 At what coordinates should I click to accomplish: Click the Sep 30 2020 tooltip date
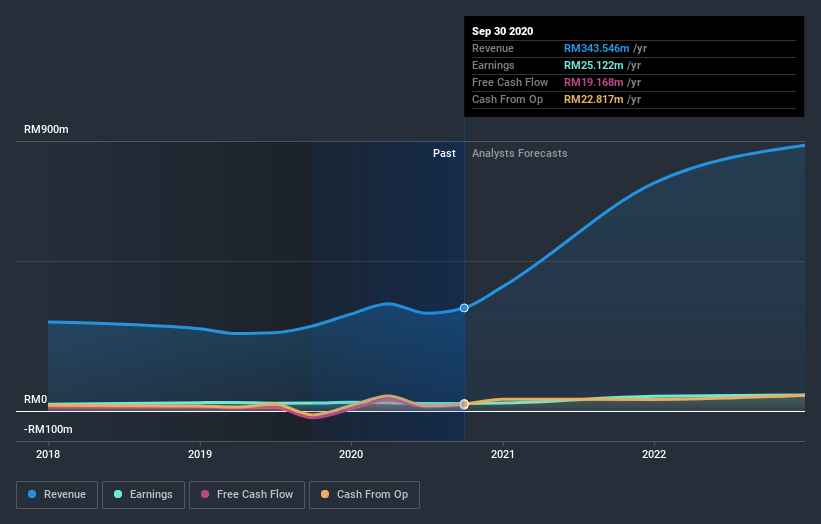point(503,31)
